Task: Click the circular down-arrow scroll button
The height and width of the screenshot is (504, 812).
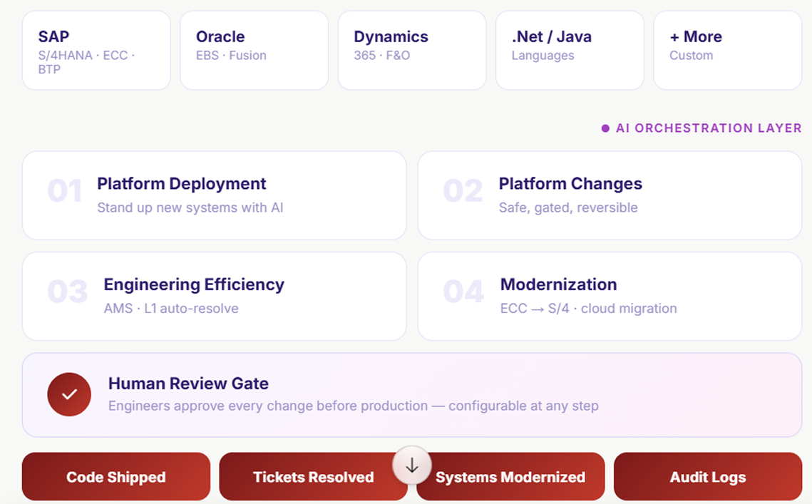Action: (411, 466)
